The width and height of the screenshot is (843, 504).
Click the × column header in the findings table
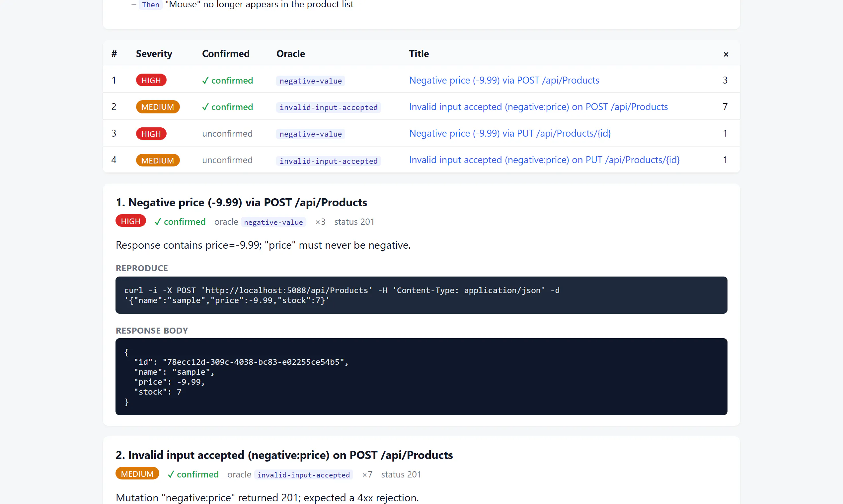point(726,54)
